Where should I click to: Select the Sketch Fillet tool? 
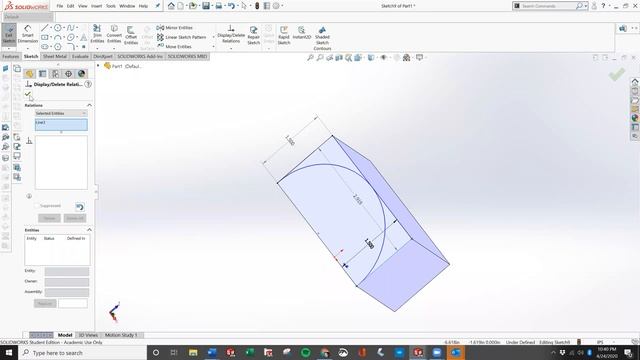(x=71, y=47)
